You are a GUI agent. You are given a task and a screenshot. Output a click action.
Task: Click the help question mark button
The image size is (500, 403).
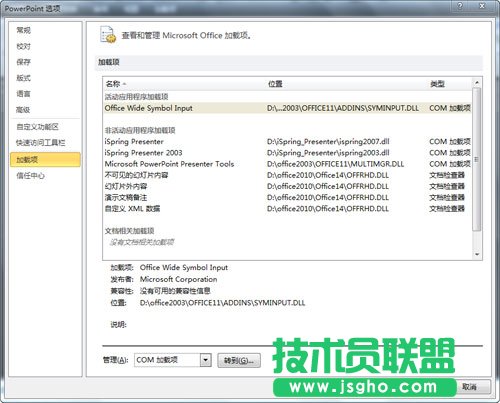[460, 6]
